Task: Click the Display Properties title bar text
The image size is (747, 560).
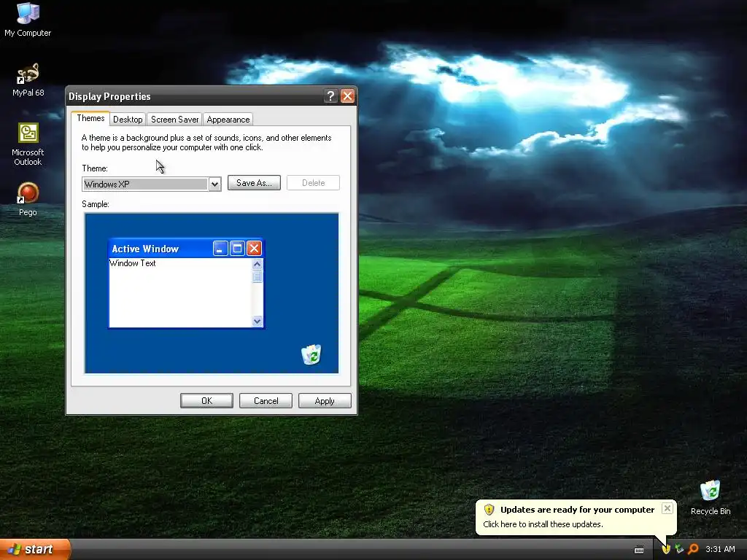Action: [109, 96]
